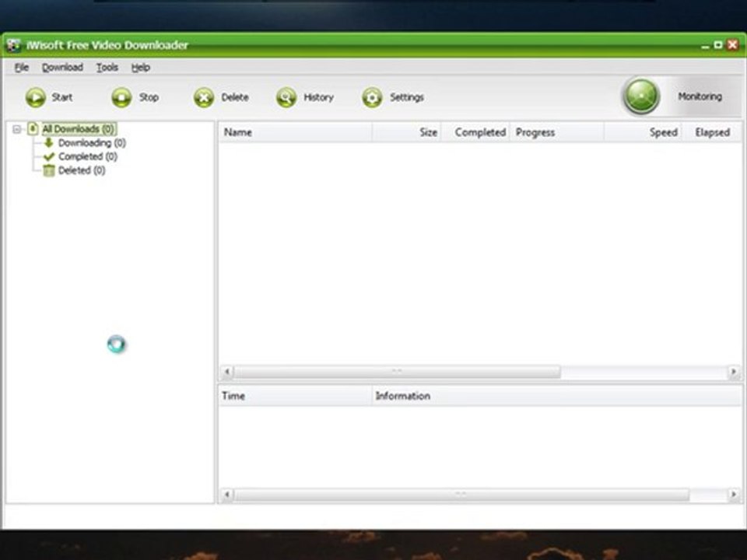The image size is (747, 560).
Task: Click the Progress column header
Action: [x=557, y=132]
